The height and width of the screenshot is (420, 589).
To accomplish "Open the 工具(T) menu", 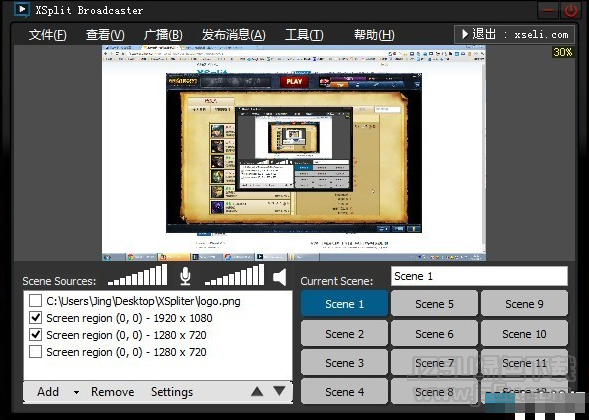I will click(x=304, y=35).
